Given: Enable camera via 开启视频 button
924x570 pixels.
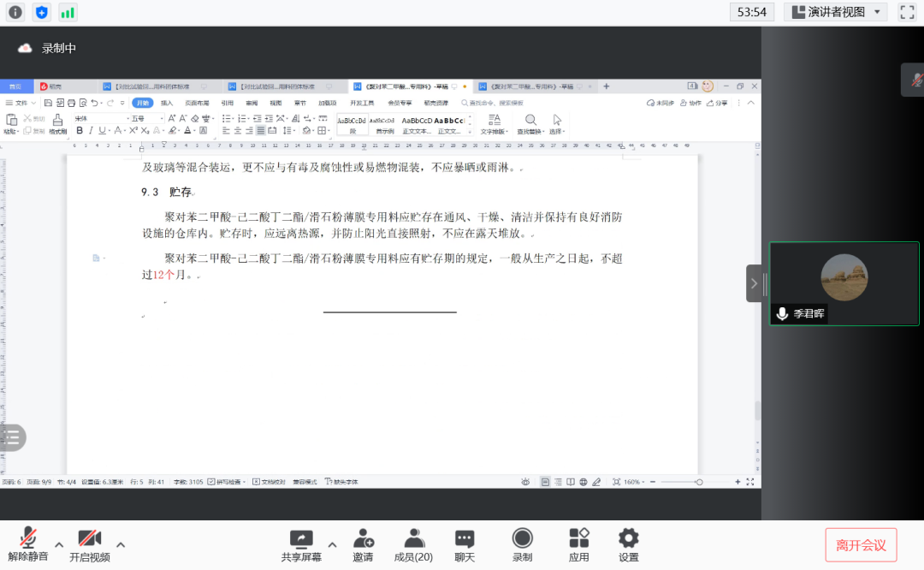Looking at the screenshot, I should [x=91, y=543].
